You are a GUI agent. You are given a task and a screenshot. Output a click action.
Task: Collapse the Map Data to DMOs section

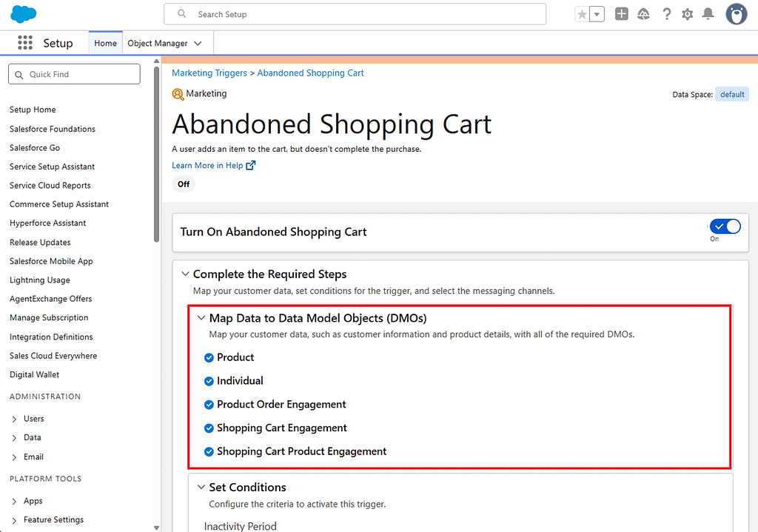(x=201, y=318)
